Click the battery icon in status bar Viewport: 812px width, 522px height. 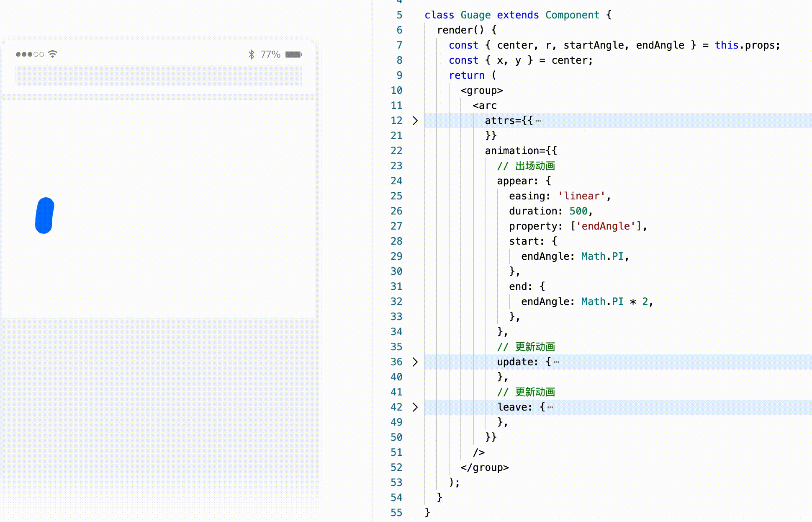[x=293, y=54]
